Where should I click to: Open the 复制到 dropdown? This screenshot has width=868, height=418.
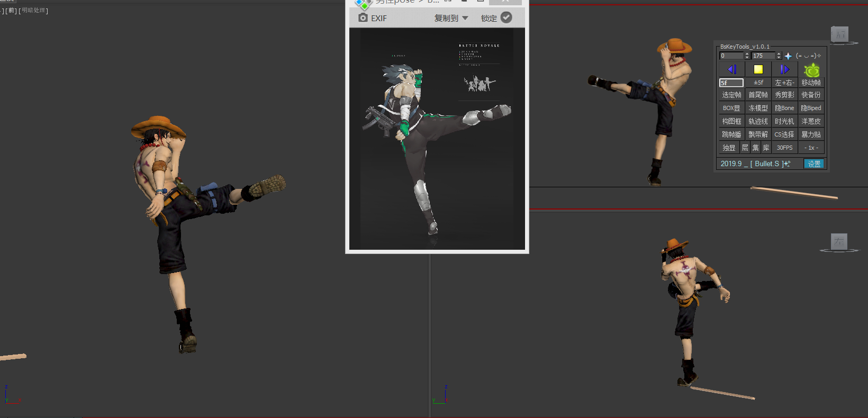point(451,18)
